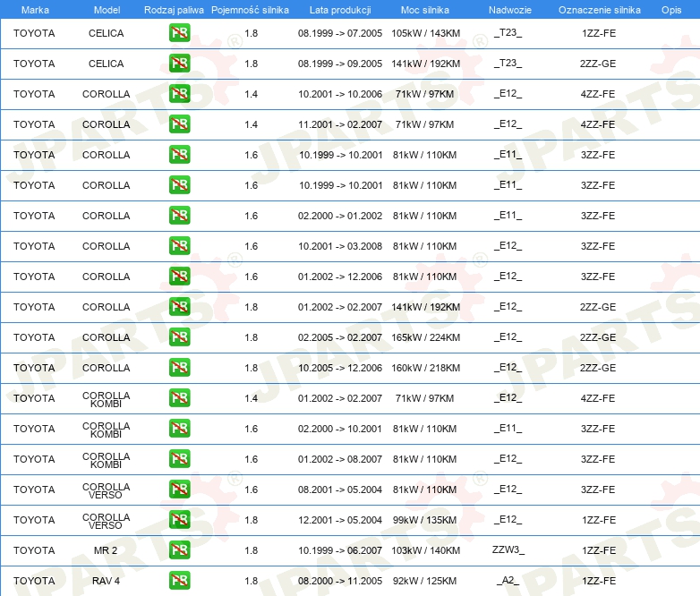
Task: Click the date range 01.2002 -> 12.2006
Action: [x=340, y=277]
